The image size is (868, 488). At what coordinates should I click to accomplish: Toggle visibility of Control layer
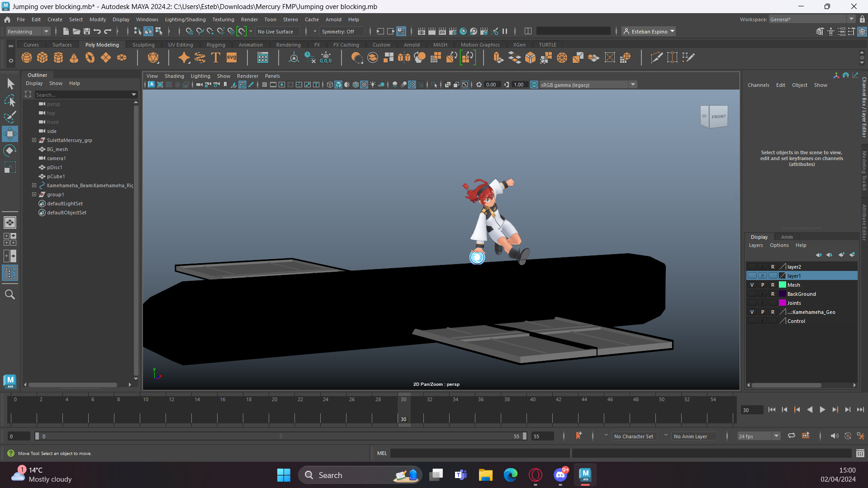pos(752,321)
